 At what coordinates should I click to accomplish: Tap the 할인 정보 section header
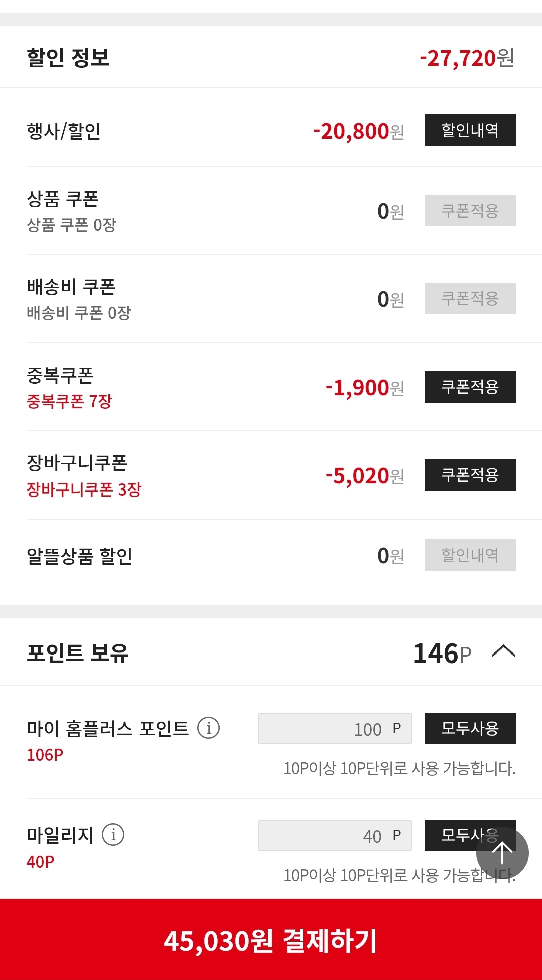tap(68, 58)
